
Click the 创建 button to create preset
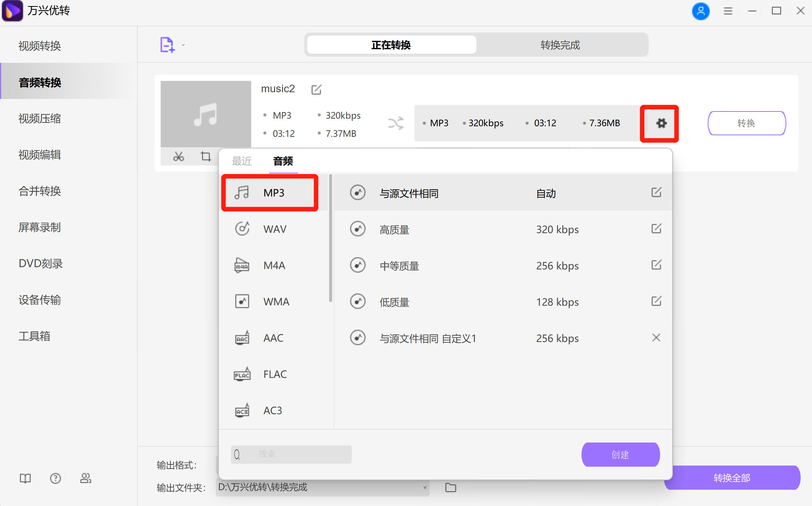[620, 454]
